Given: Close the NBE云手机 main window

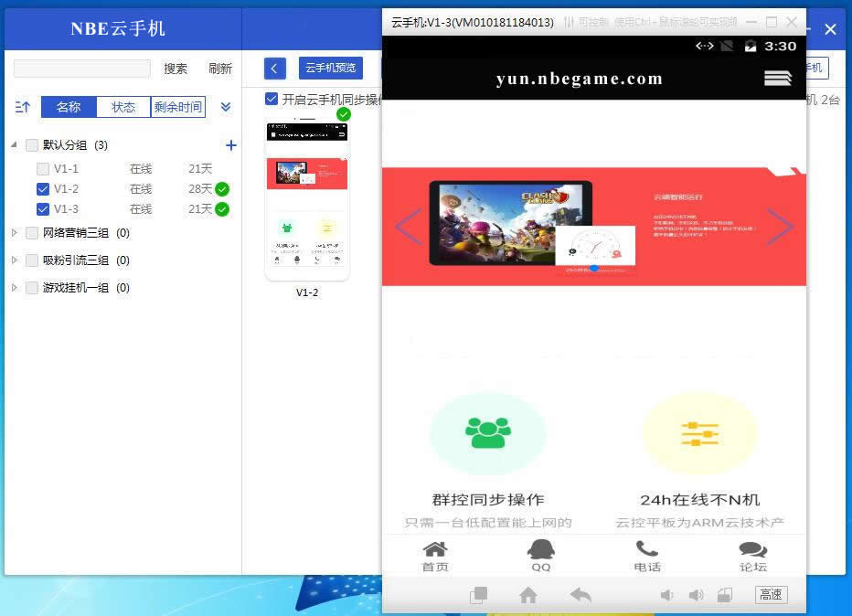Looking at the screenshot, I should coord(830,29).
